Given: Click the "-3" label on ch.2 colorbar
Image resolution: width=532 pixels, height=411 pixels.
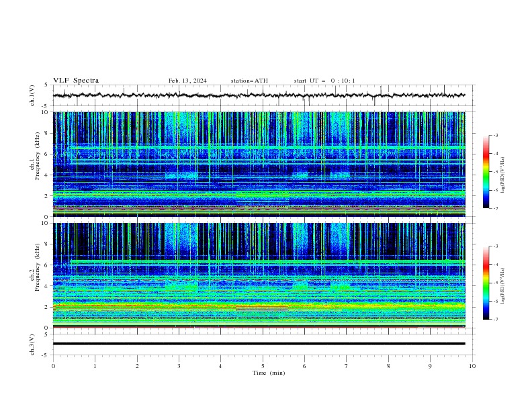Looking at the screenshot, I should tap(496, 246).
